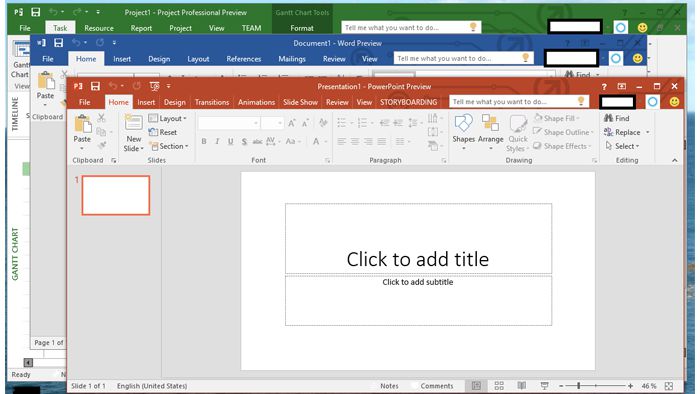Center text in PowerPoint Paragraph group
Screen dimensions: 700x394
click(x=355, y=141)
